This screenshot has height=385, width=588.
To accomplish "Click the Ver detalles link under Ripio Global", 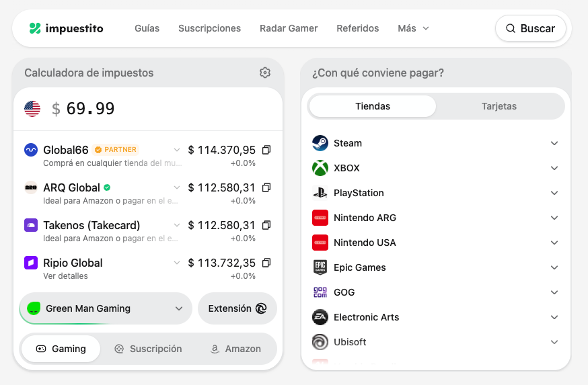I will point(66,276).
